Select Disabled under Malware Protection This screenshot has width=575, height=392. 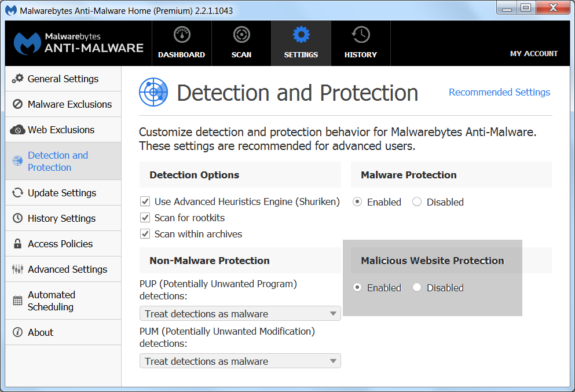[417, 202]
